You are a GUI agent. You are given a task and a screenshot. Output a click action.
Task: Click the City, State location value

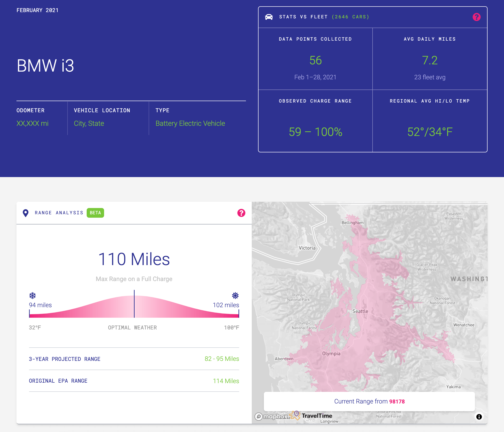89,124
